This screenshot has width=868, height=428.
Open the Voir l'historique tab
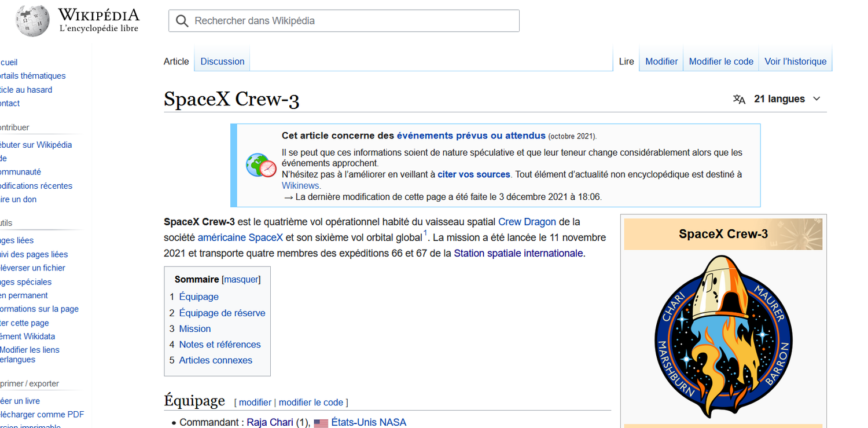[x=796, y=61]
